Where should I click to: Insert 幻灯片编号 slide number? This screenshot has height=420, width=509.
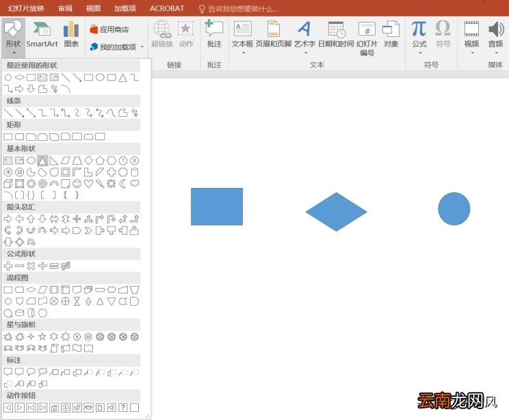tap(367, 38)
